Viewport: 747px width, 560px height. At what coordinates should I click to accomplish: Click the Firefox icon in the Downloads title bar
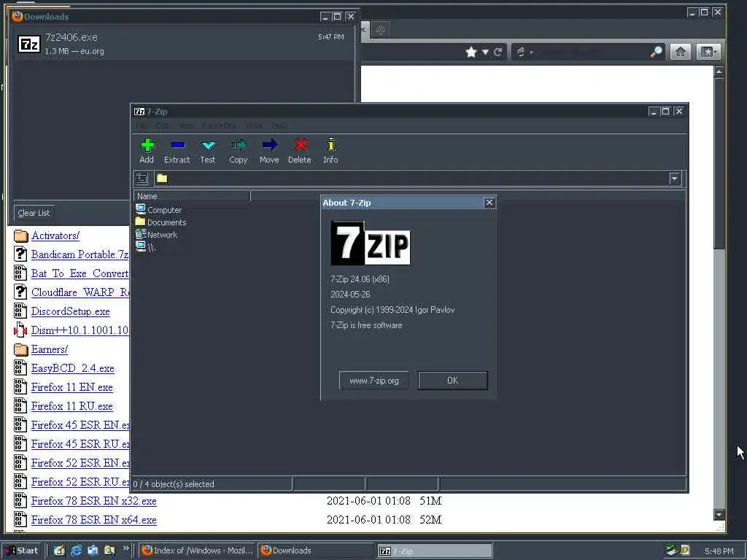pyautogui.click(x=18, y=16)
